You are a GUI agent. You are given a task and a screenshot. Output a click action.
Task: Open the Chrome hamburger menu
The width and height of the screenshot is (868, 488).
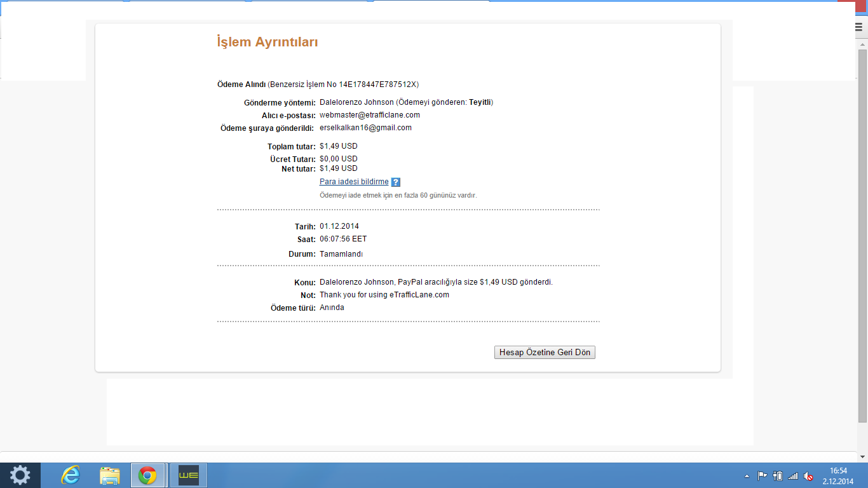point(859,27)
